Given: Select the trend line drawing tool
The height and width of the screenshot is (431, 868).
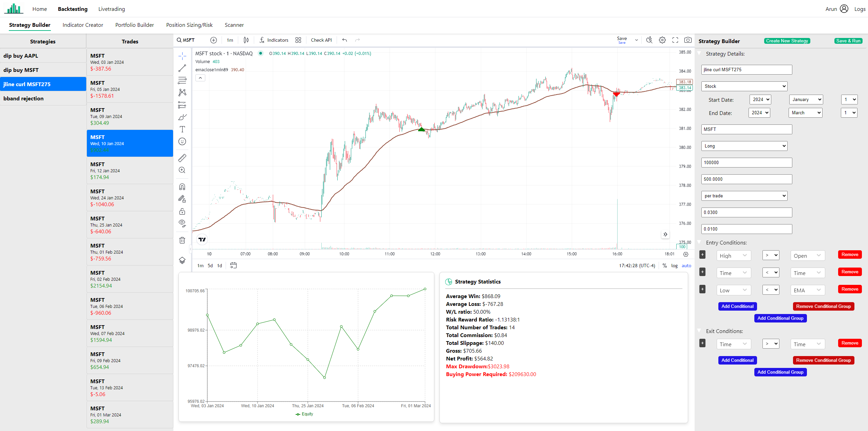Looking at the screenshot, I should [182, 68].
